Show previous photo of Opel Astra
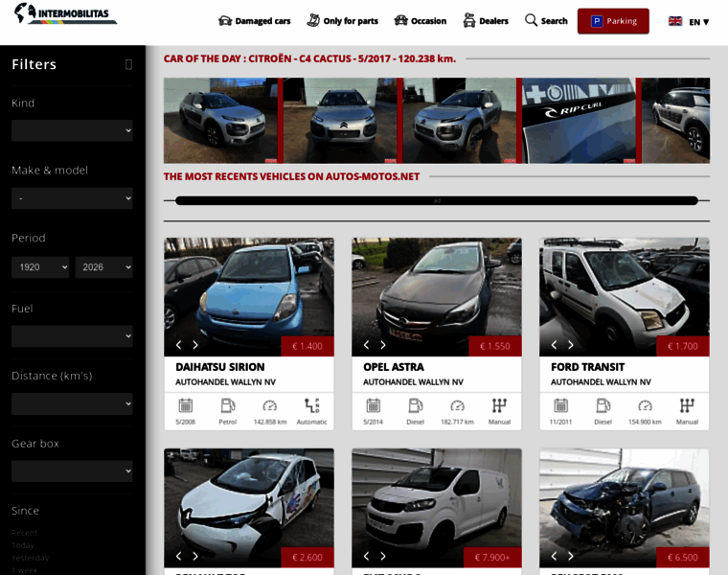Viewport: 728px width, 575px height. click(366, 345)
